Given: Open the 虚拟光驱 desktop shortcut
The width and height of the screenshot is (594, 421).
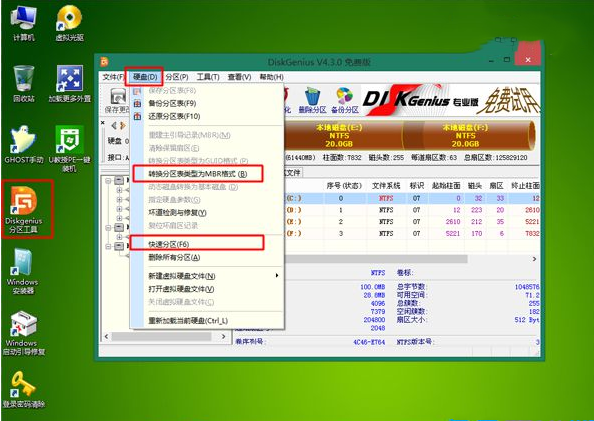Looking at the screenshot, I should point(69,22).
